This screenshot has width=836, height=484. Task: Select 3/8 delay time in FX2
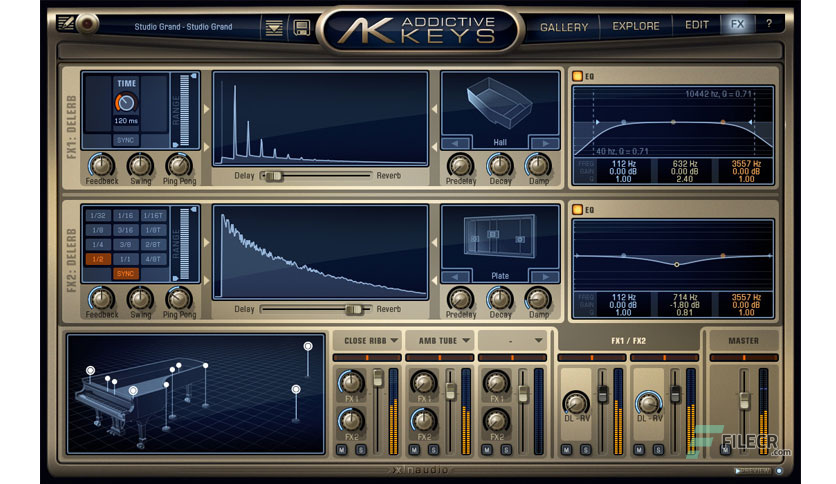point(125,245)
